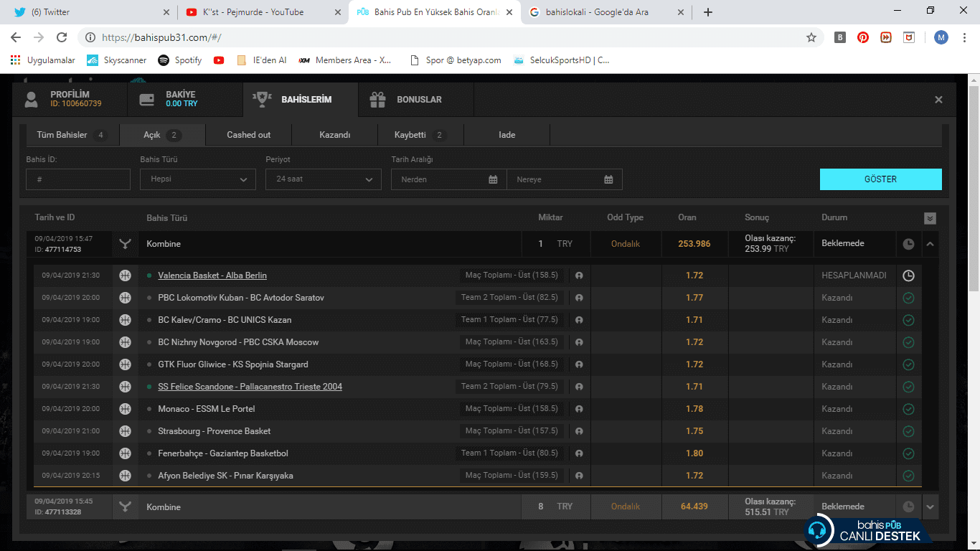
Task: Close the bets panel with X
Action: click(x=938, y=100)
